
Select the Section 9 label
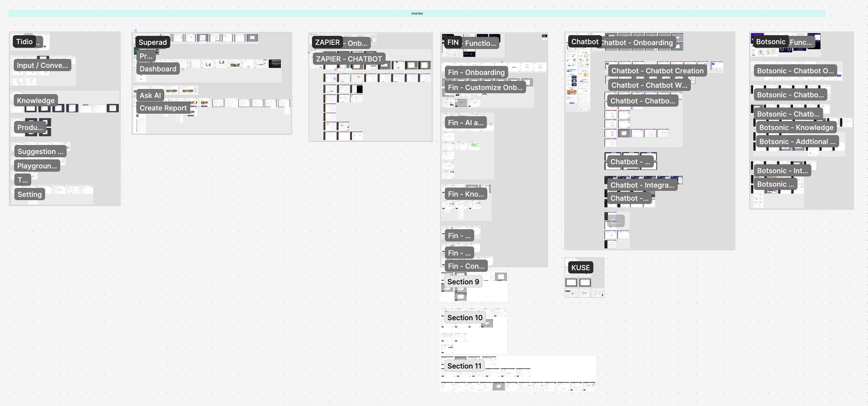pos(463,282)
